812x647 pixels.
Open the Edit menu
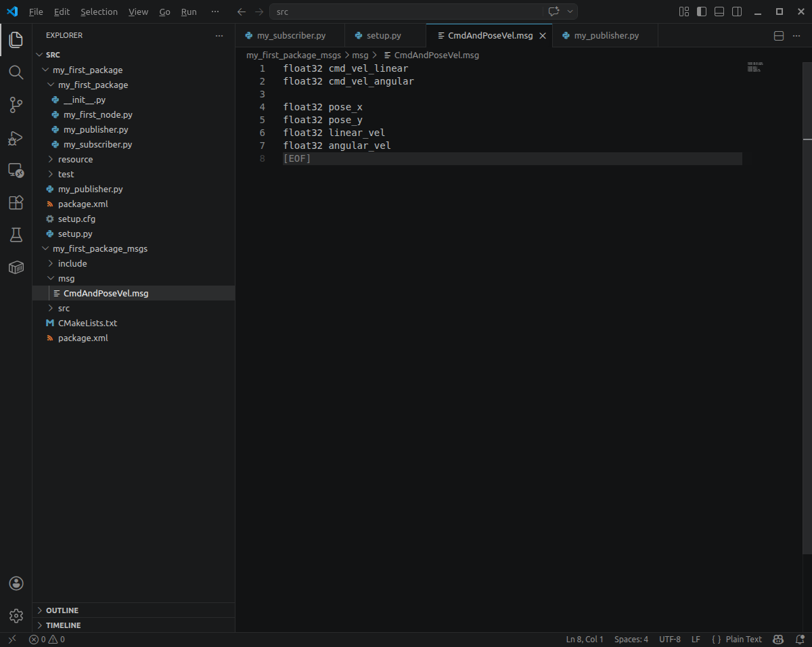tap(62, 12)
